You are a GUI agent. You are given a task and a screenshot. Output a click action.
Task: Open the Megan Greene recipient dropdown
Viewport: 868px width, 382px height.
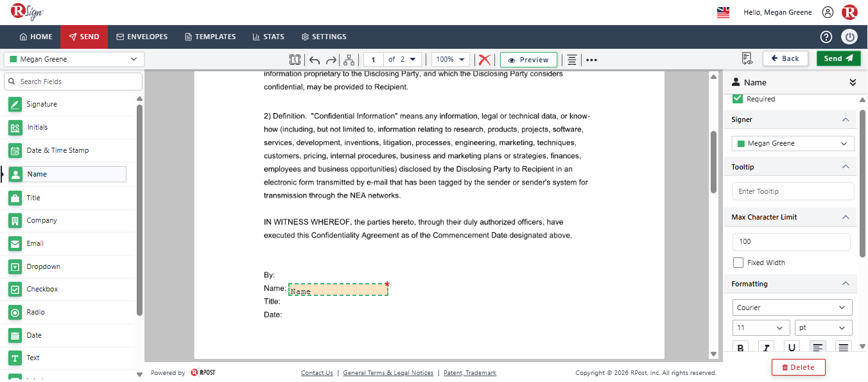74,59
